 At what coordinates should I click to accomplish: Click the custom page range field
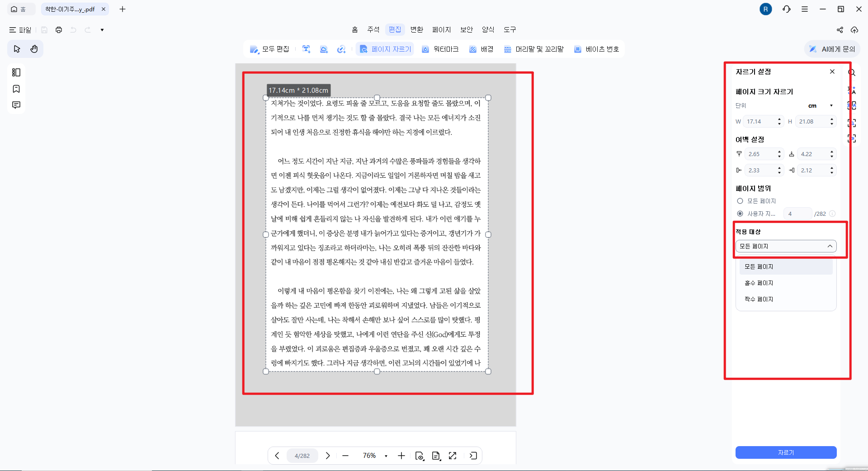798,214
